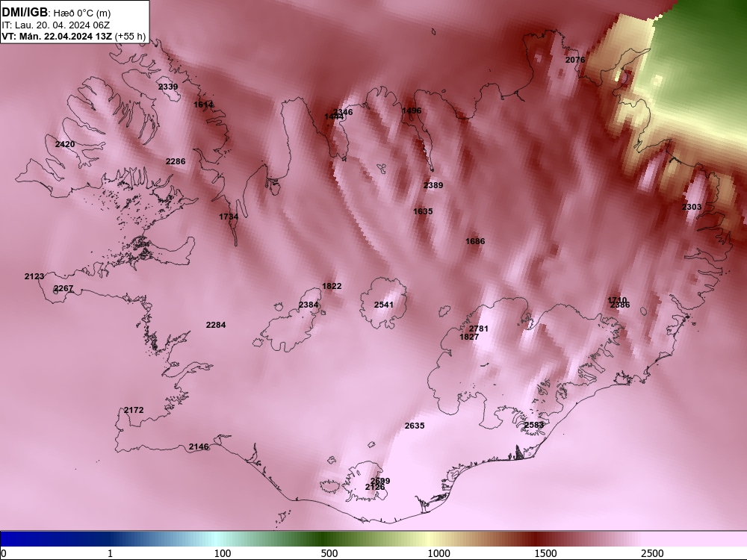
Task: Click the 2583 height value
Action: pyautogui.click(x=533, y=425)
